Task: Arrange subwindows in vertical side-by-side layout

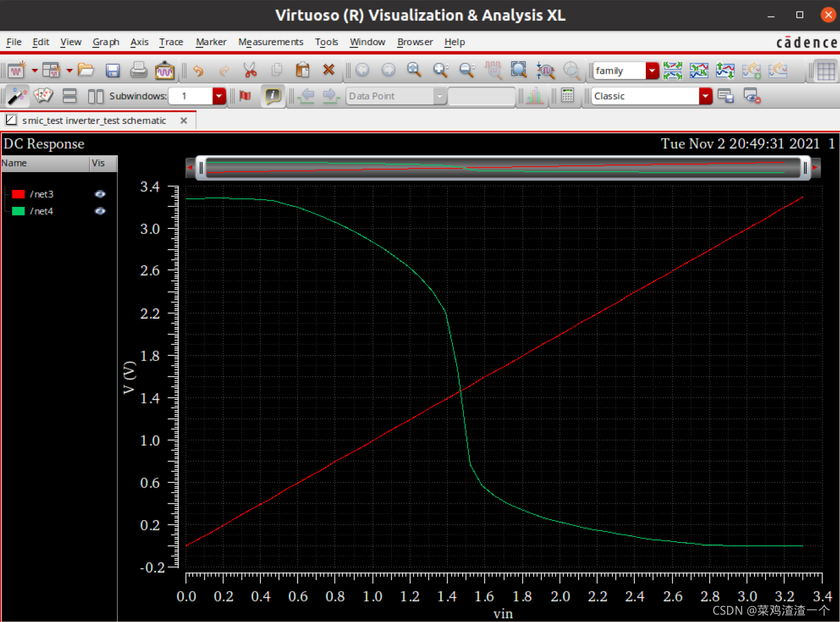Action: coord(96,96)
